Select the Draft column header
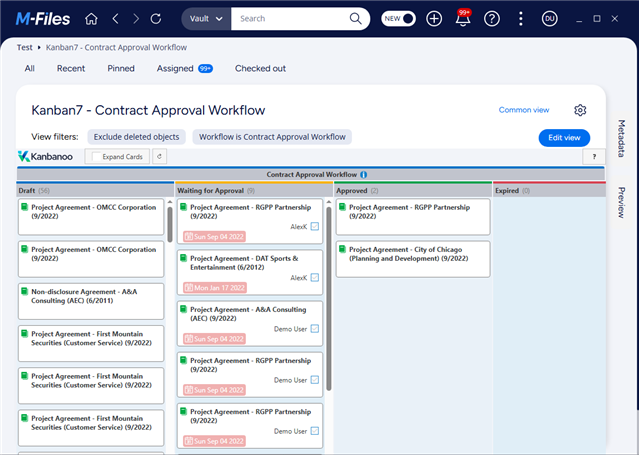Screen dimensions: 639x455 coord(95,190)
